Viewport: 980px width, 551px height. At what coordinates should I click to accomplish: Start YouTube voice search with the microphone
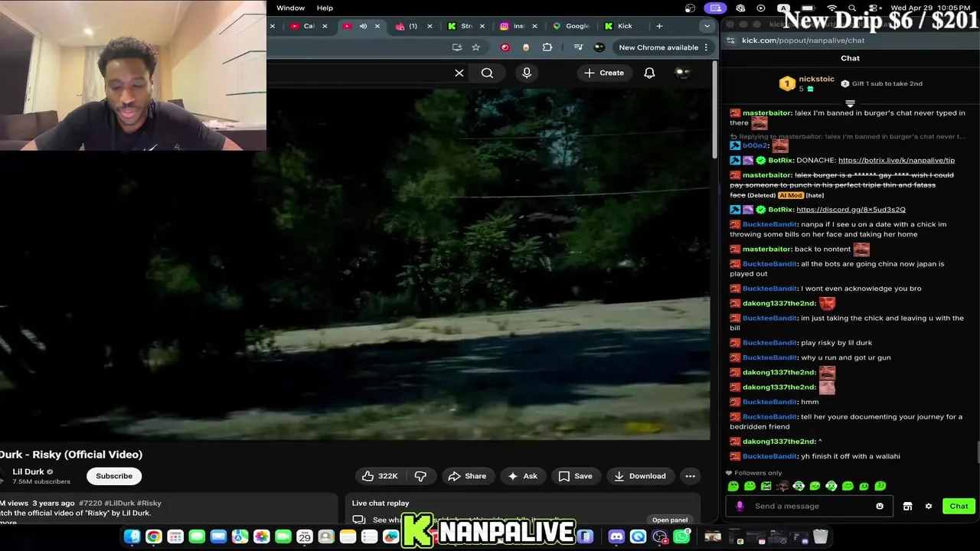pyautogui.click(x=527, y=73)
